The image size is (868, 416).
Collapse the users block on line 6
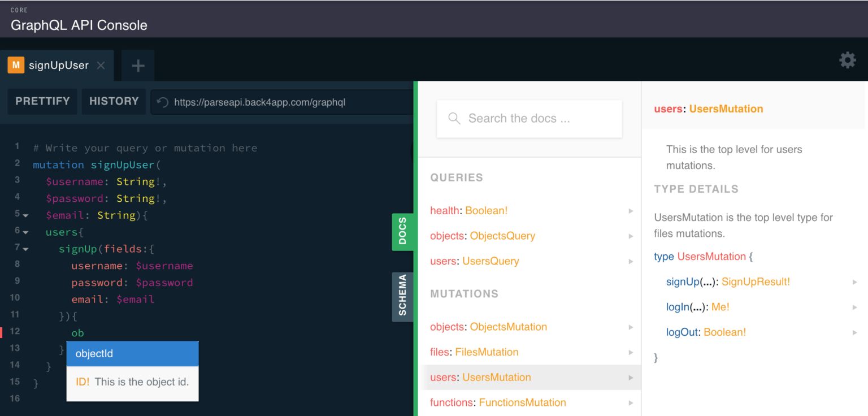click(x=25, y=232)
